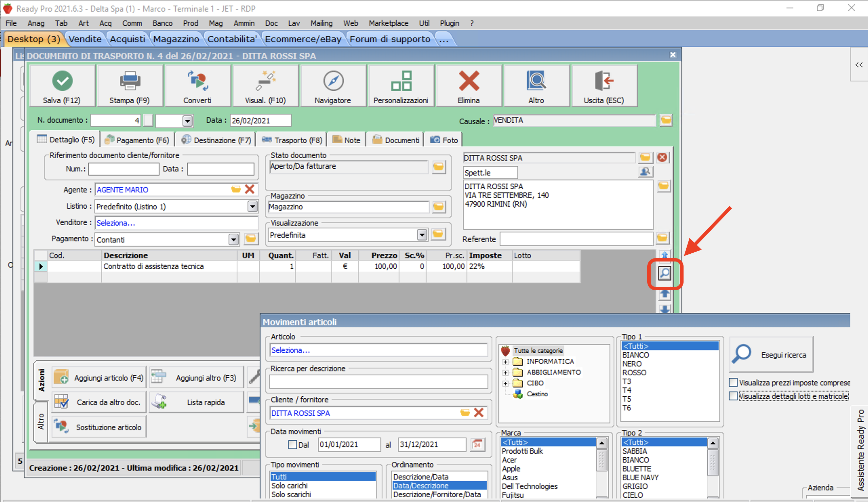
Task: Open folder icon next to Referente field
Action: pos(663,238)
